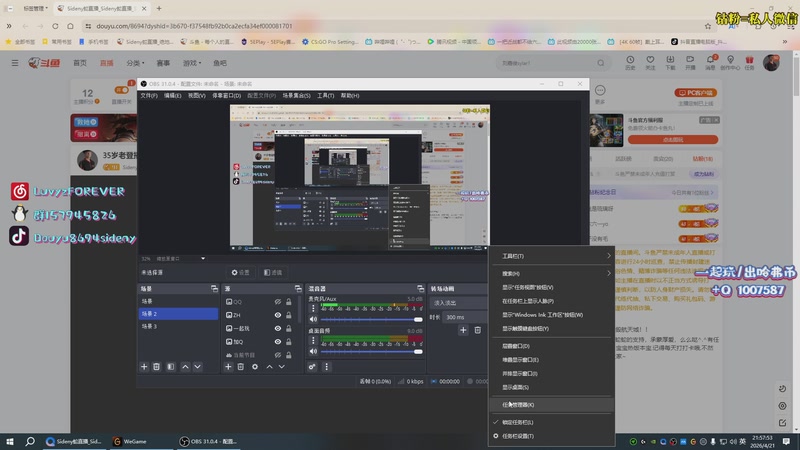
Task: Select 任务管理器 in context menu
Action: (551, 405)
